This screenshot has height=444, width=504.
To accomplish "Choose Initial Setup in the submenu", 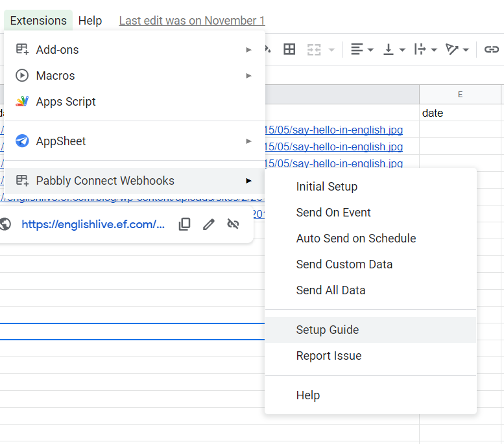I will (x=370, y=187).
